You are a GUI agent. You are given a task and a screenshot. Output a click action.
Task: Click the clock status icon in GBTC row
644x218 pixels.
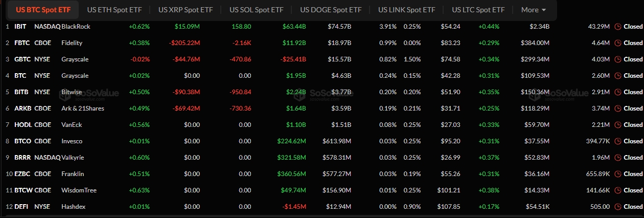click(617, 59)
